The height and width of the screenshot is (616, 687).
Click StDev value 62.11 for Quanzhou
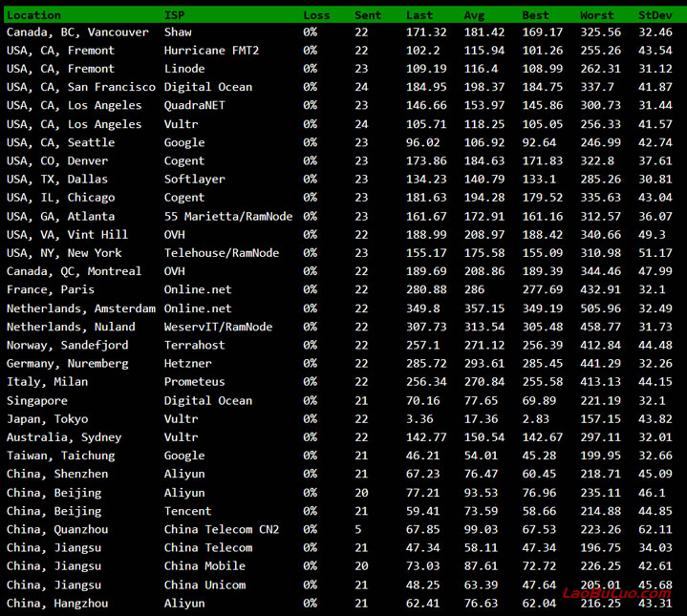pos(655,530)
